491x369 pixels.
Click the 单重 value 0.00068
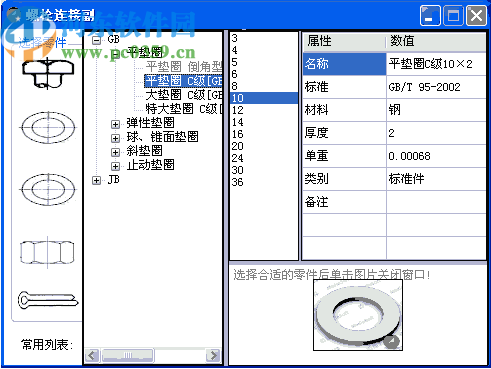click(x=409, y=156)
